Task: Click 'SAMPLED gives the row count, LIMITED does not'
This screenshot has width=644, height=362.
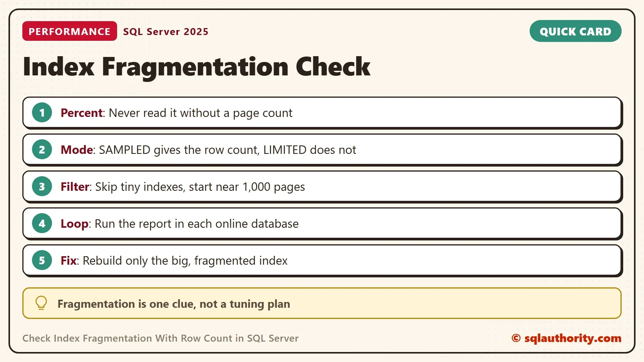Action: click(x=228, y=150)
